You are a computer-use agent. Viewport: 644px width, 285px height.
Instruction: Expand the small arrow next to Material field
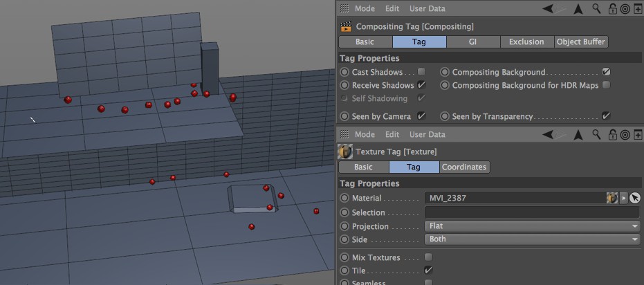pos(624,198)
